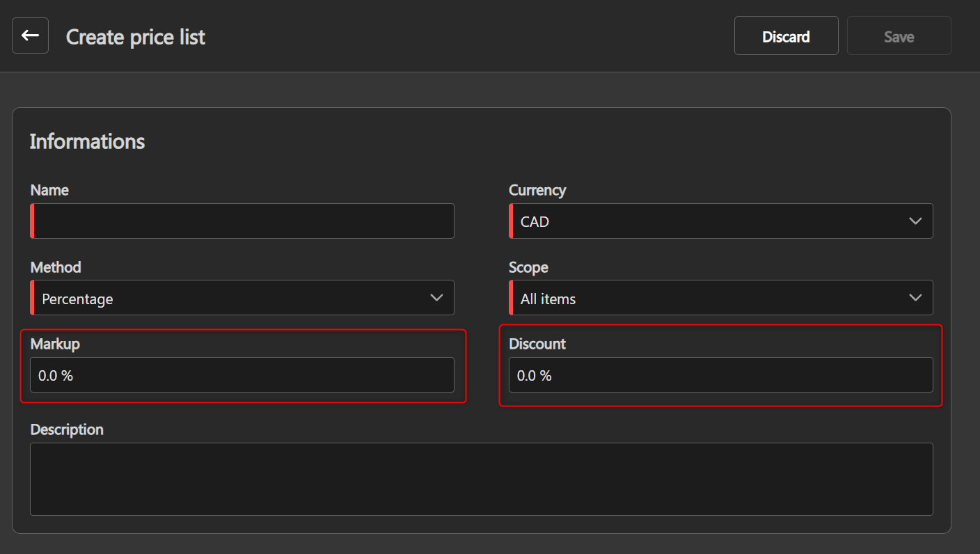Click the Scope field label

(x=528, y=267)
